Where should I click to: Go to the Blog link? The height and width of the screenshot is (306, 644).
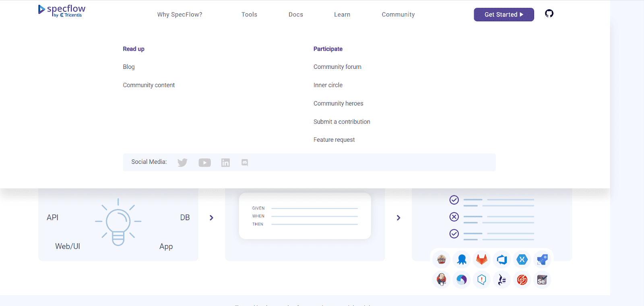[129, 67]
